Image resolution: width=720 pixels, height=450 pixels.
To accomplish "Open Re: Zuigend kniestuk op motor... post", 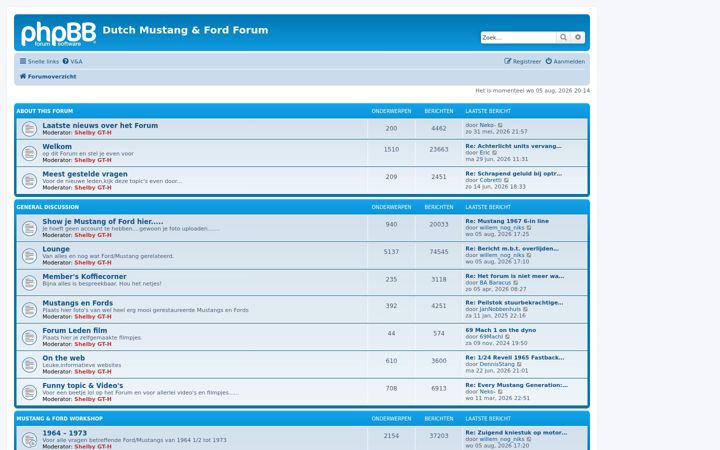I will point(516,433).
